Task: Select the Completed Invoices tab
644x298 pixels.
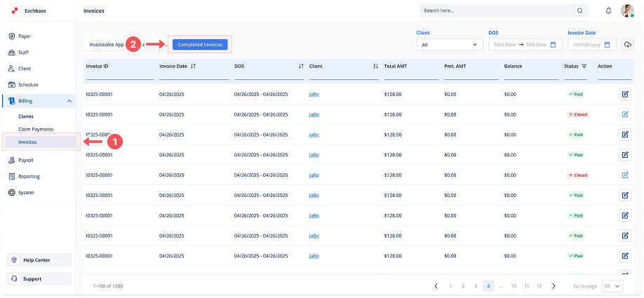Action: coord(200,45)
